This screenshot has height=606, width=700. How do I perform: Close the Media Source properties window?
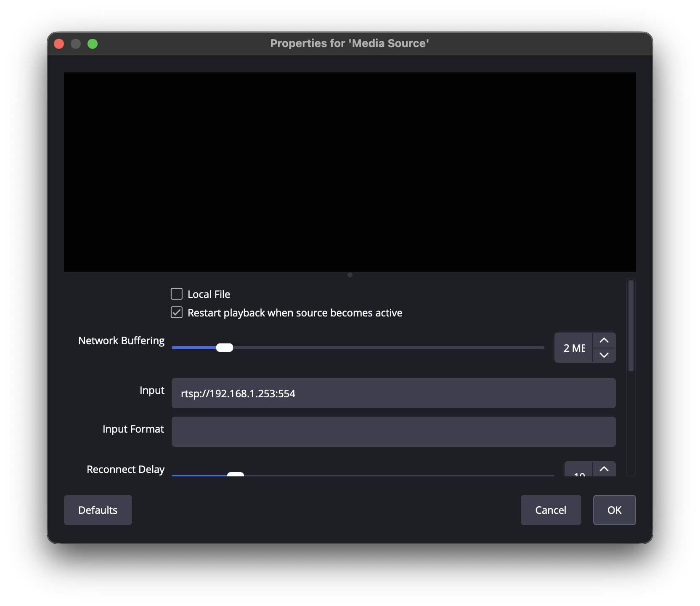click(59, 44)
